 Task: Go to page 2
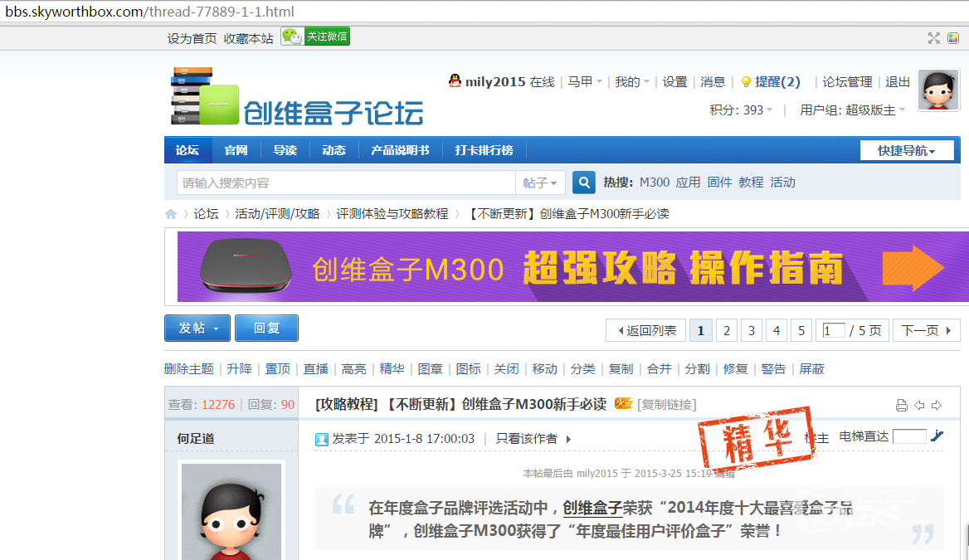(x=727, y=331)
